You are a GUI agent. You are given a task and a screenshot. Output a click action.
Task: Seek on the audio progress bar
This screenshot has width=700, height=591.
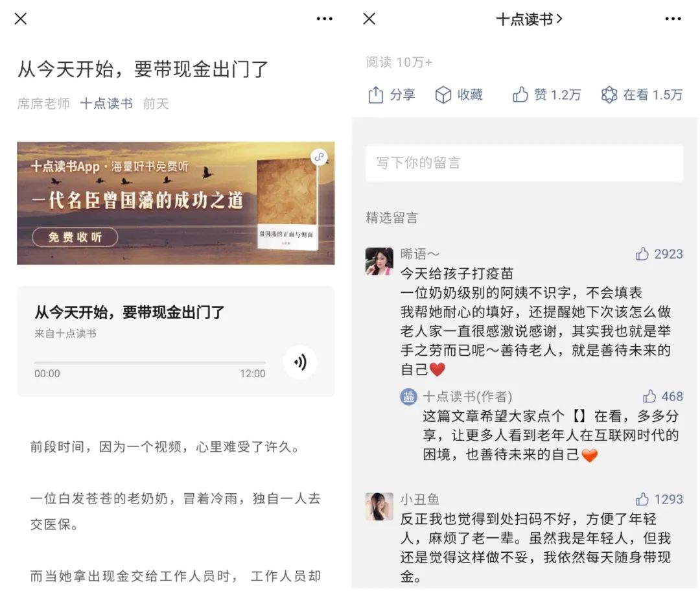click(x=150, y=362)
